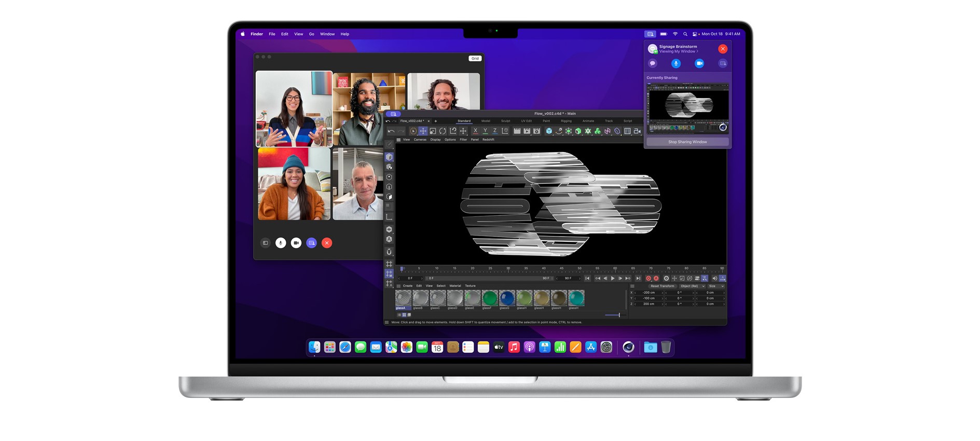The height and width of the screenshot is (441, 980).
Task: Select the green glassF material swatch
Action: click(x=489, y=298)
